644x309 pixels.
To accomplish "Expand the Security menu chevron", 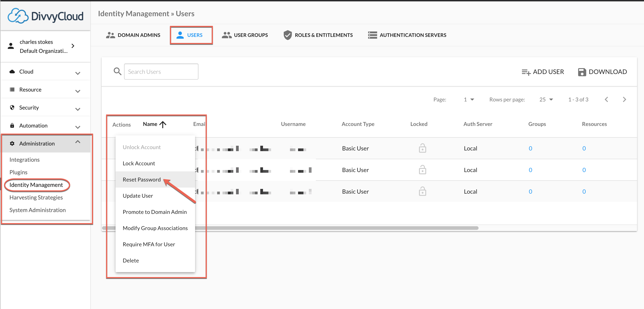I will pos(78,109).
